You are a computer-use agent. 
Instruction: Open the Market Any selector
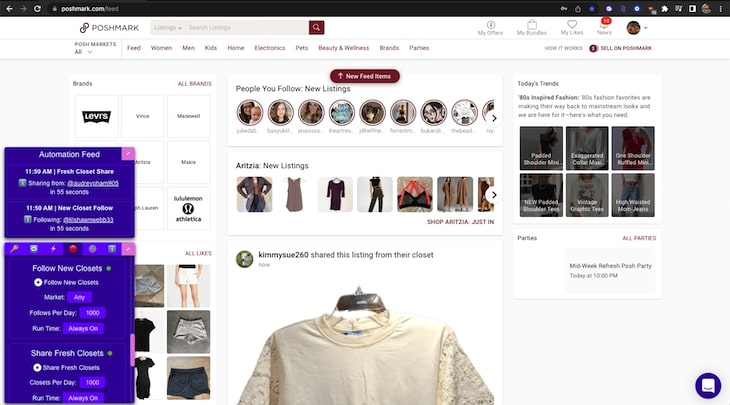pyautogui.click(x=80, y=297)
